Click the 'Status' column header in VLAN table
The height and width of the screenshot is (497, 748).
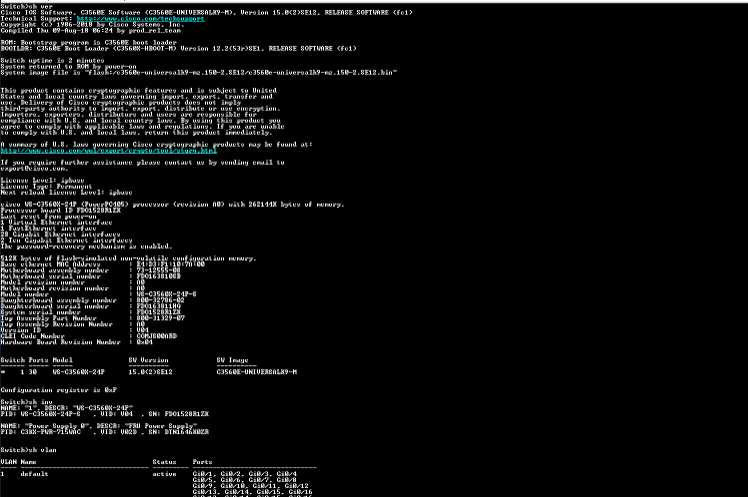pos(164,462)
